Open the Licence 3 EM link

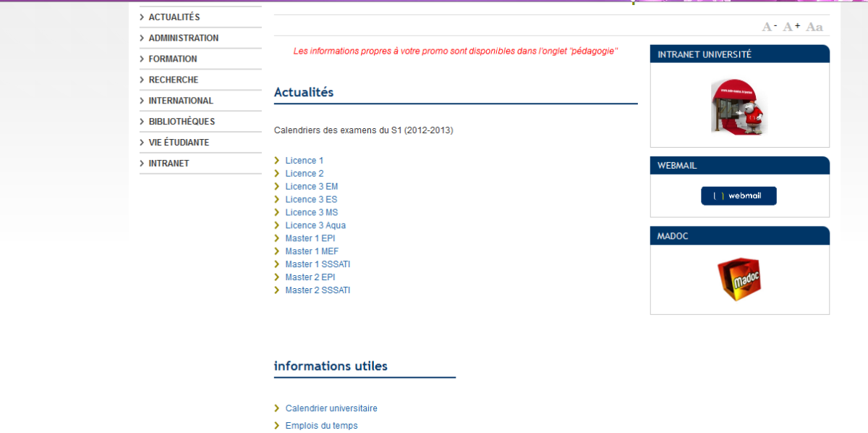click(312, 187)
